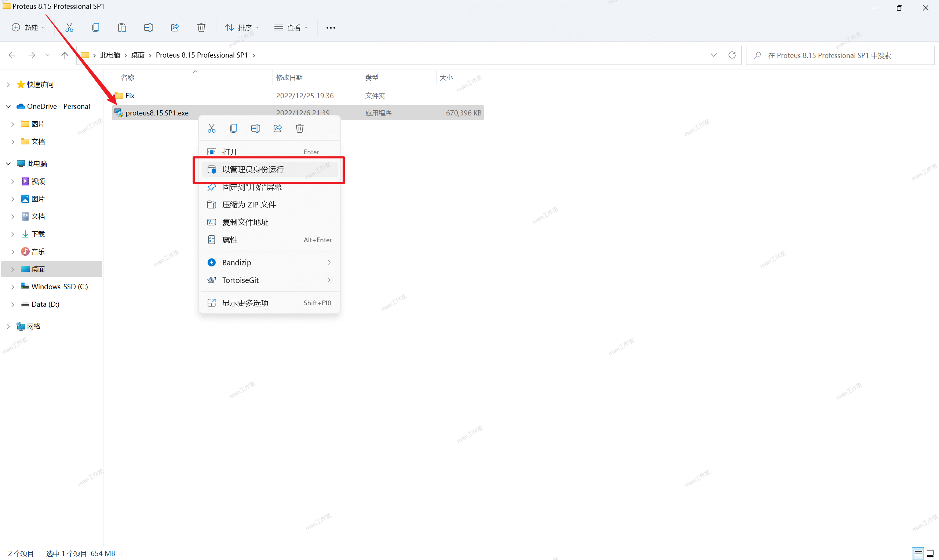Switch to large icons view in status bar
Screen dimensions: 939x560
tap(930, 553)
